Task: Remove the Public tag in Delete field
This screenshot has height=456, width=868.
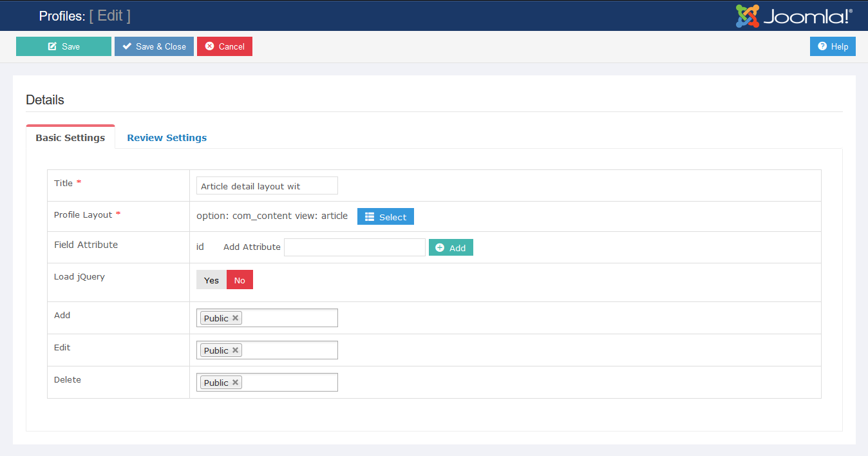Action: (236, 383)
